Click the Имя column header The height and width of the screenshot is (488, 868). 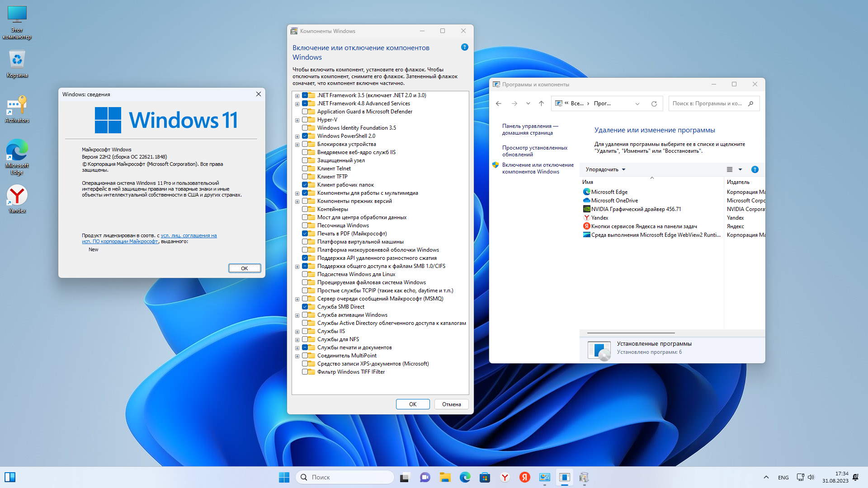[588, 182]
